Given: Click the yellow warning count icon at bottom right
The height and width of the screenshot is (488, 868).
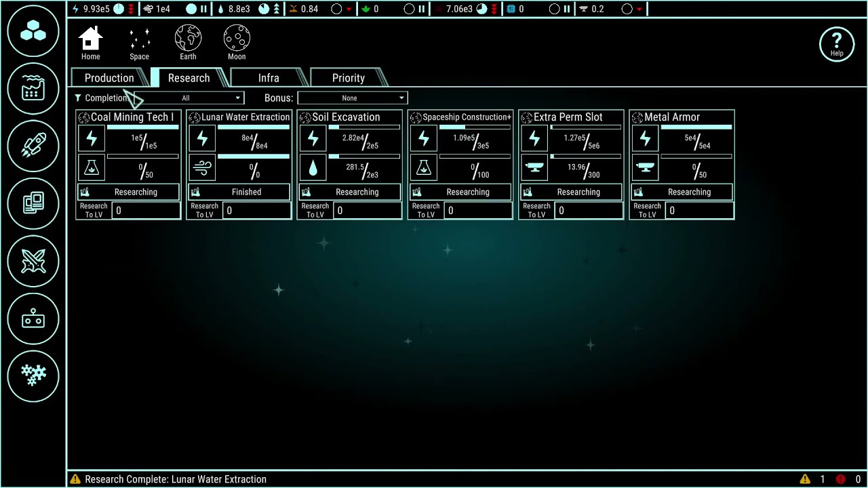Looking at the screenshot, I should [x=805, y=479].
